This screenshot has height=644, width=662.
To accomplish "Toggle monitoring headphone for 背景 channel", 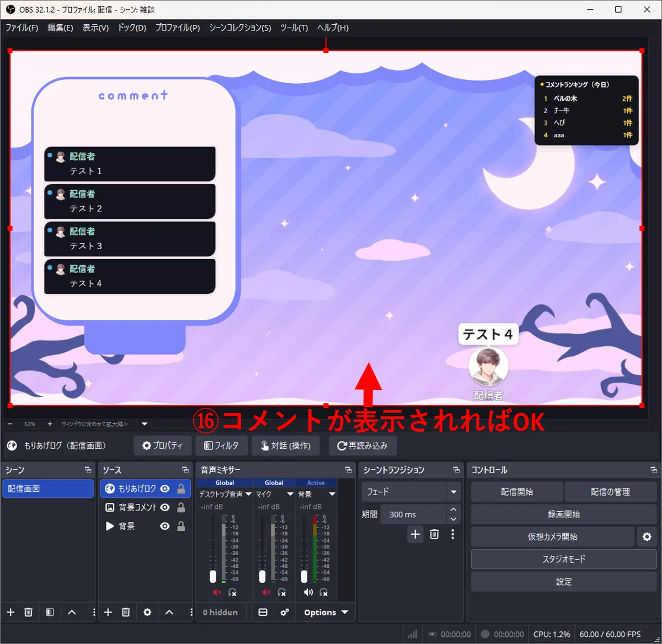I will pos(324,592).
